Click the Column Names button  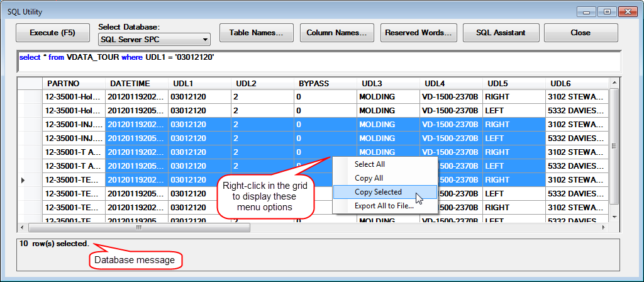336,33
